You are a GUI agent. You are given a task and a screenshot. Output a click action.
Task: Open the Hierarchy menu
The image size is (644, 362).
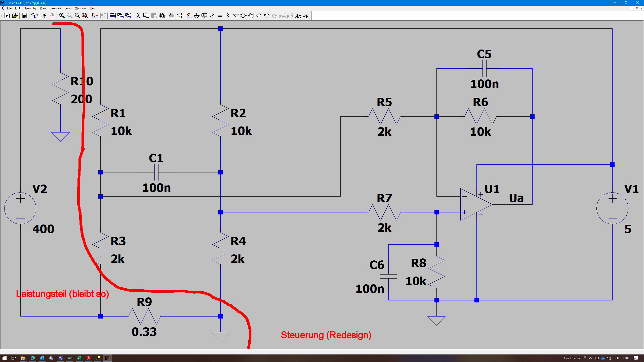(x=30, y=8)
